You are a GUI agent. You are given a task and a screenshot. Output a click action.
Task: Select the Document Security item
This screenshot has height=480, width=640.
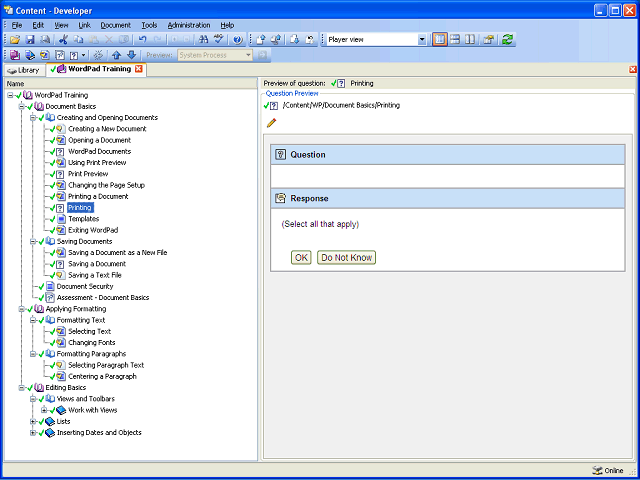tap(85, 287)
